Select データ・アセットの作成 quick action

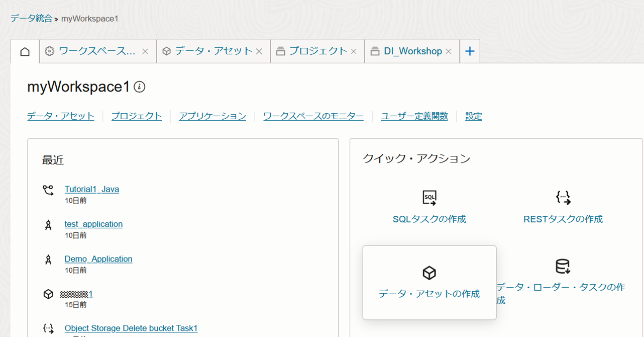click(x=430, y=294)
